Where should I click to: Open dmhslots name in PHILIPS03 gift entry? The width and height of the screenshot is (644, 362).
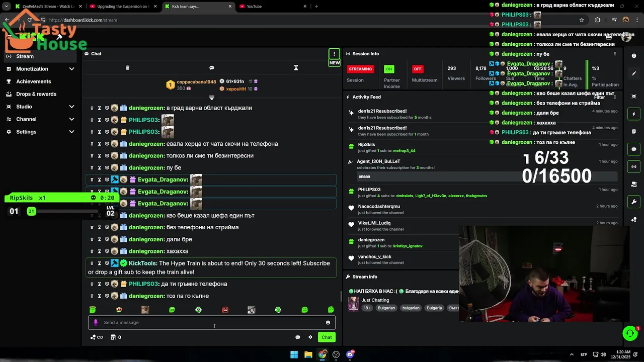[x=404, y=196]
